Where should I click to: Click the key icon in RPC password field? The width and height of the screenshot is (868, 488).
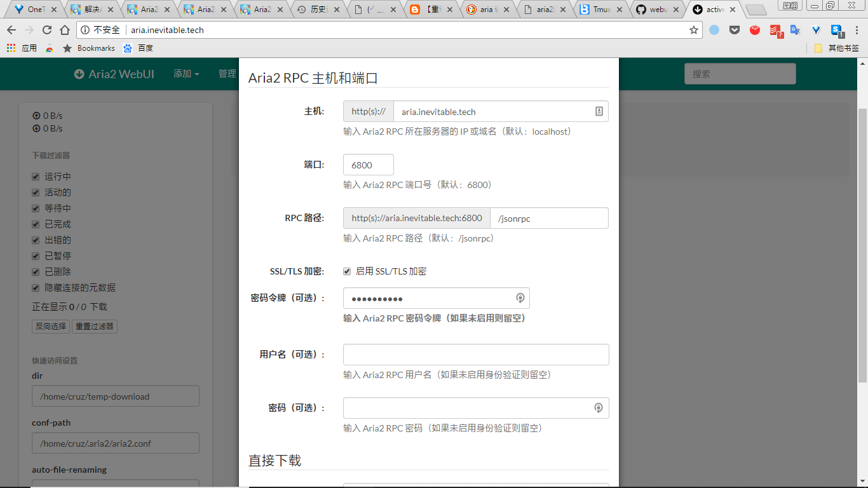coord(598,408)
